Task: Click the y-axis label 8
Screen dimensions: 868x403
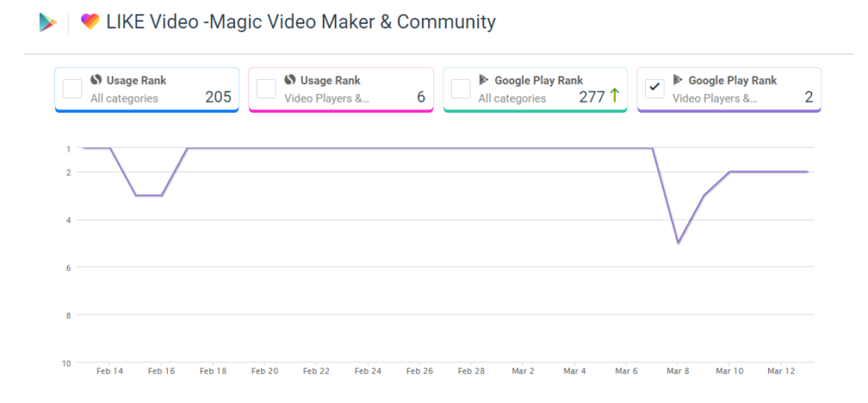Action: pos(69,316)
